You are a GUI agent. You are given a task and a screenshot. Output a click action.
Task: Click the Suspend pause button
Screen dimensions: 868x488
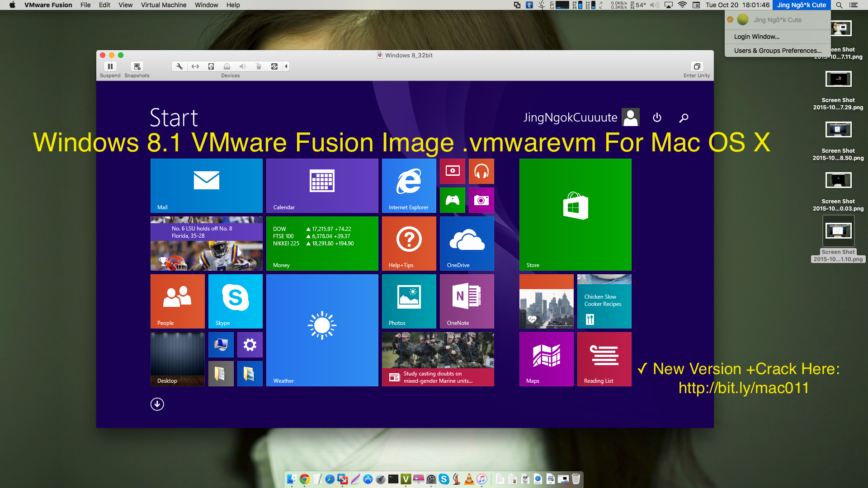110,66
